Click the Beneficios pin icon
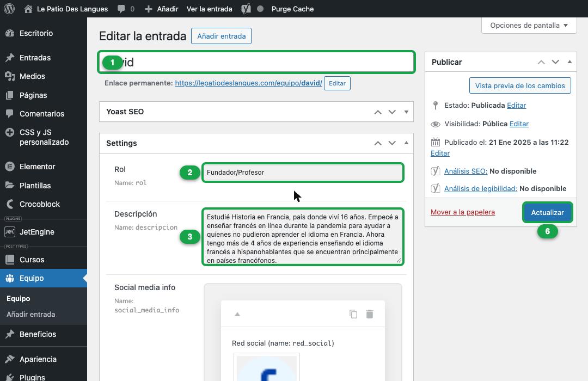This screenshot has width=588, height=381. point(10,334)
